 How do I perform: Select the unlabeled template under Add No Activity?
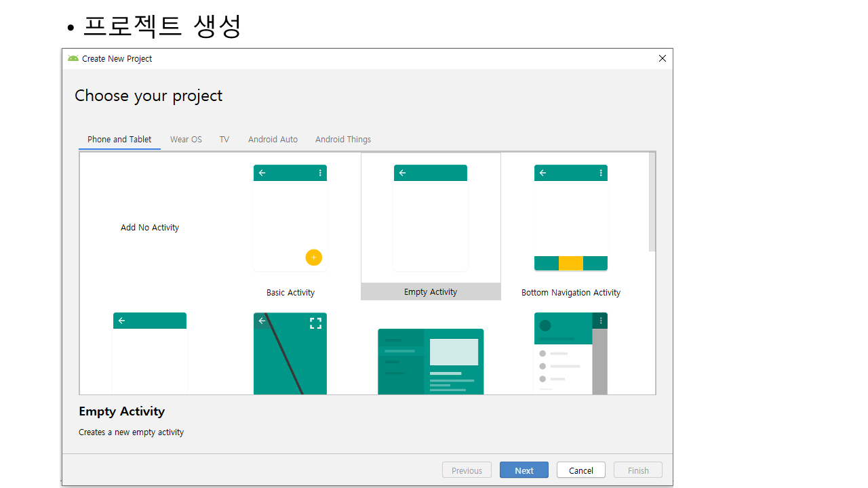(150, 353)
